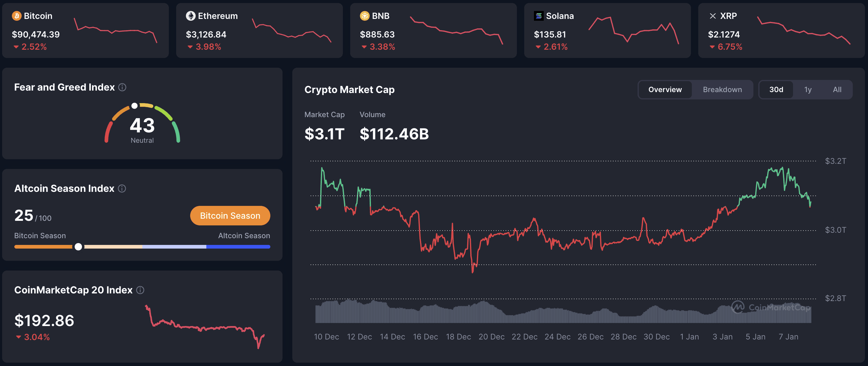This screenshot has height=366, width=868.
Task: Click the CoinMarketCap watermark logo
Action: pos(772,308)
